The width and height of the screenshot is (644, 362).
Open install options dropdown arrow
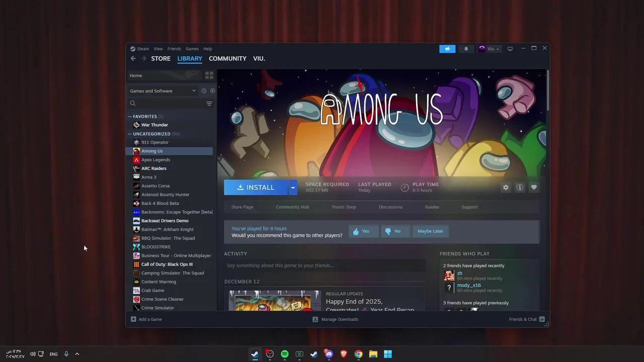(292, 188)
